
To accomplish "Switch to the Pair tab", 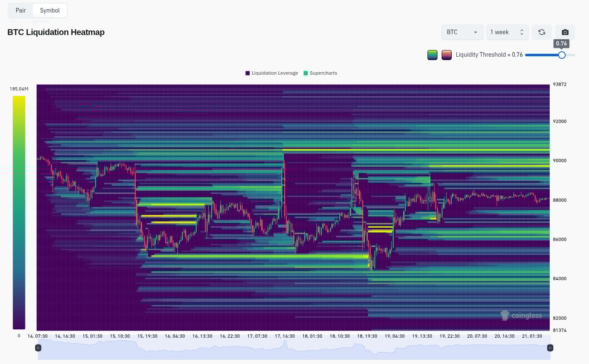I will point(21,10).
